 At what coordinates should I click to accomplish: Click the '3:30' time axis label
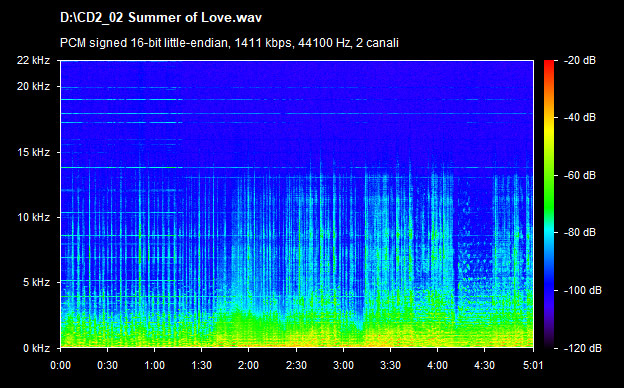pyautogui.click(x=390, y=365)
